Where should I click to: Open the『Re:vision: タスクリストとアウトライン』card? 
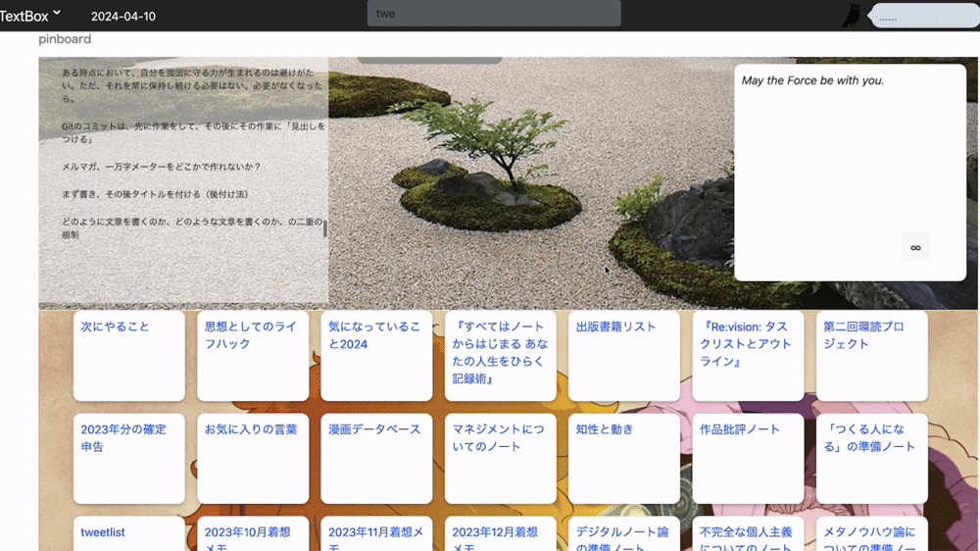click(x=748, y=356)
